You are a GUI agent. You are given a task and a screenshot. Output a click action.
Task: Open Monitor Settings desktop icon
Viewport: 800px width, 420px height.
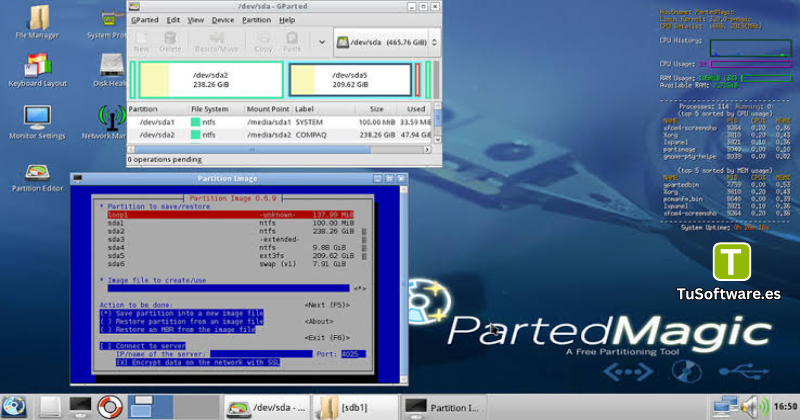pos(37,122)
